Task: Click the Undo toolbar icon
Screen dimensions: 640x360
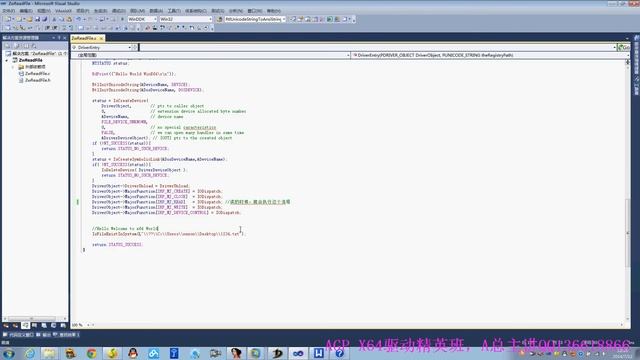Action: coord(78,19)
